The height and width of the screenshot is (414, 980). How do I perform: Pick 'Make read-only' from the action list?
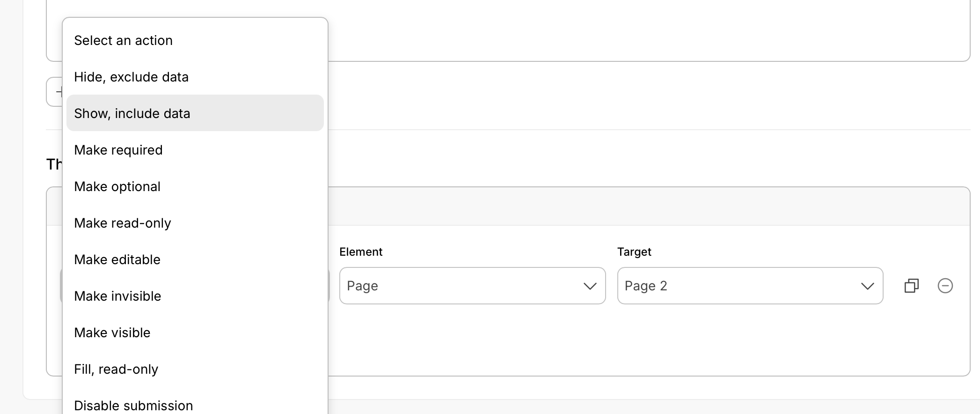(123, 223)
